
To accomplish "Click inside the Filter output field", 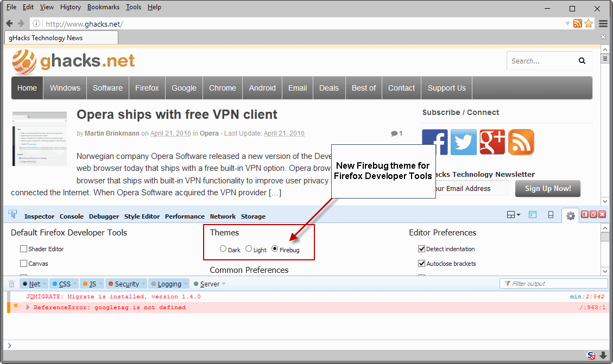I will (x=554, y=283).
